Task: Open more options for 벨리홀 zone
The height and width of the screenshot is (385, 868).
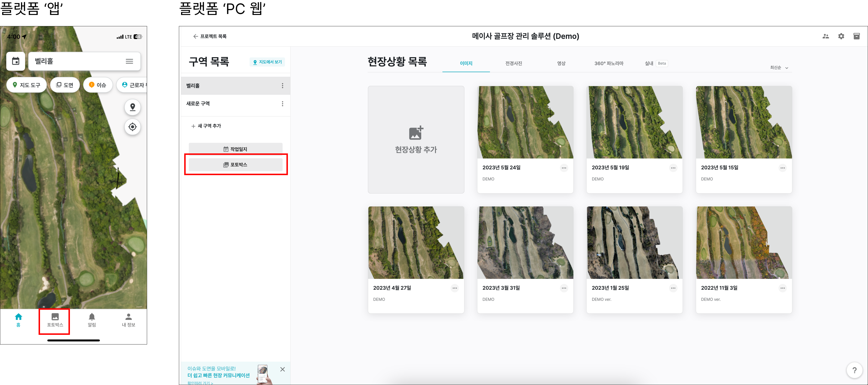Action: point(282,86)
